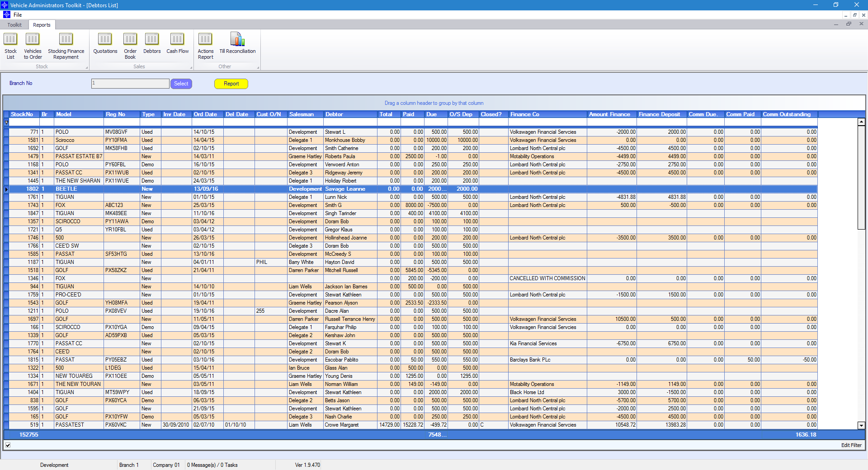This screenshot has width=868, height=470.
Task: Open the Quotations report
Action: click(x=105, y=43)
